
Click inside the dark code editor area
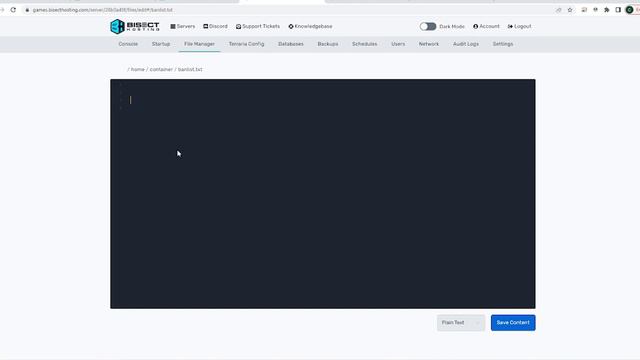tap(322, 194)
